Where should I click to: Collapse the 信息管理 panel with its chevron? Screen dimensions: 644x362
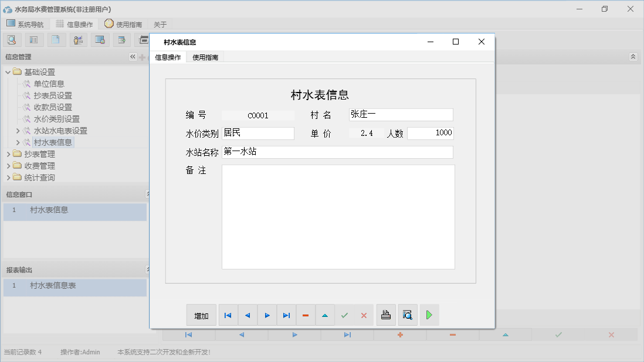click(x=132, y=56)
